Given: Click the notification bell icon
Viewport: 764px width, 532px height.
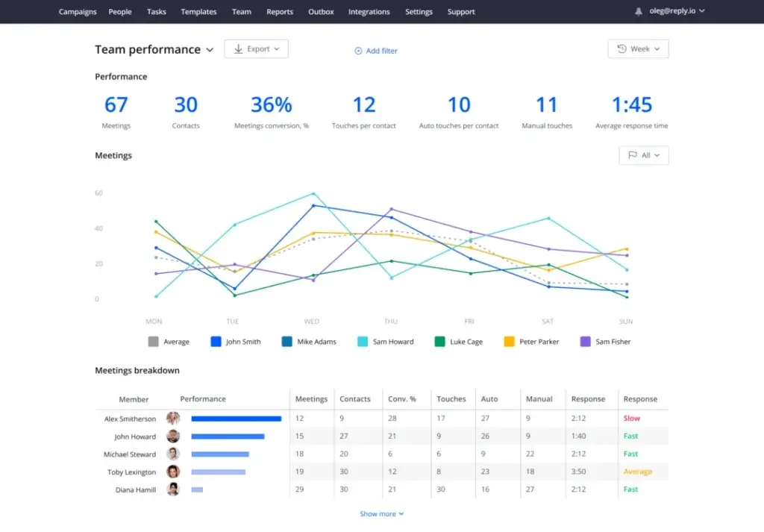Looking at the screenshot, I should [x=638, y=12].
